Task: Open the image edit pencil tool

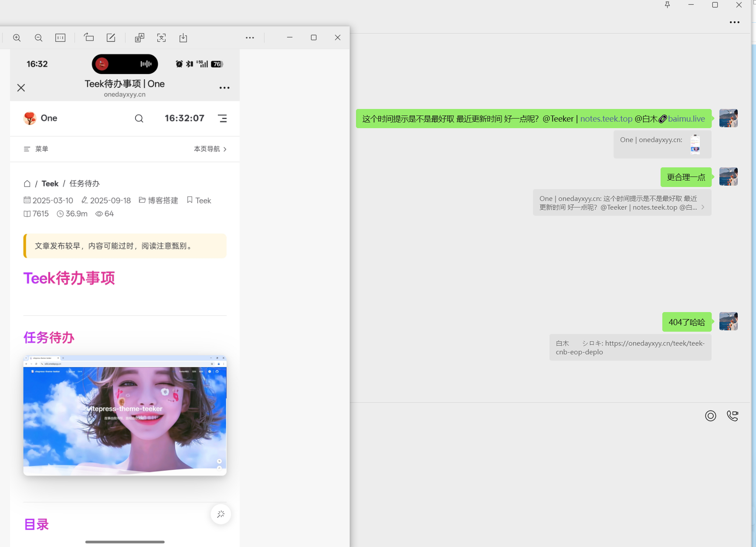Action: pyautogui.click(x=111, y=38)
